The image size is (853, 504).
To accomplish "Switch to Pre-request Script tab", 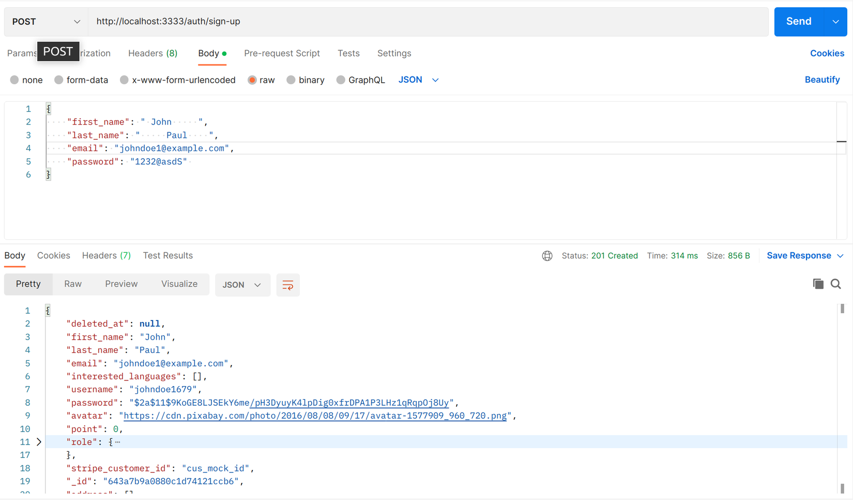I will [282, 53].
